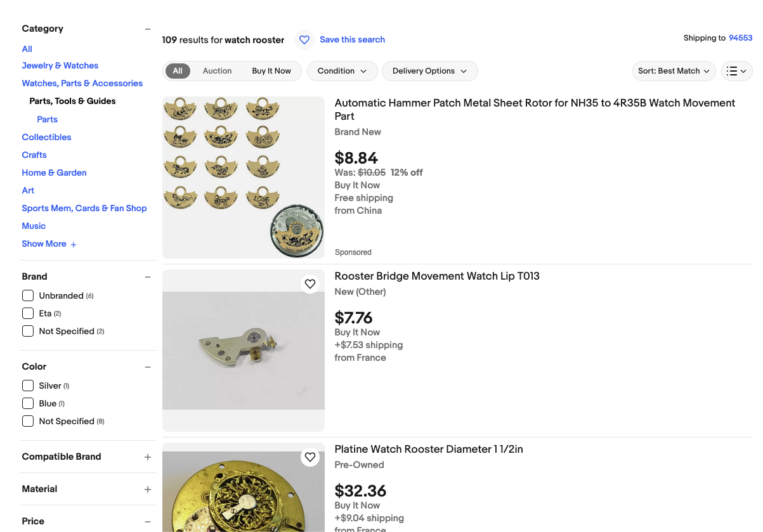
Task: Open the Delivery Options dropdown
Action: coord(429,71)
